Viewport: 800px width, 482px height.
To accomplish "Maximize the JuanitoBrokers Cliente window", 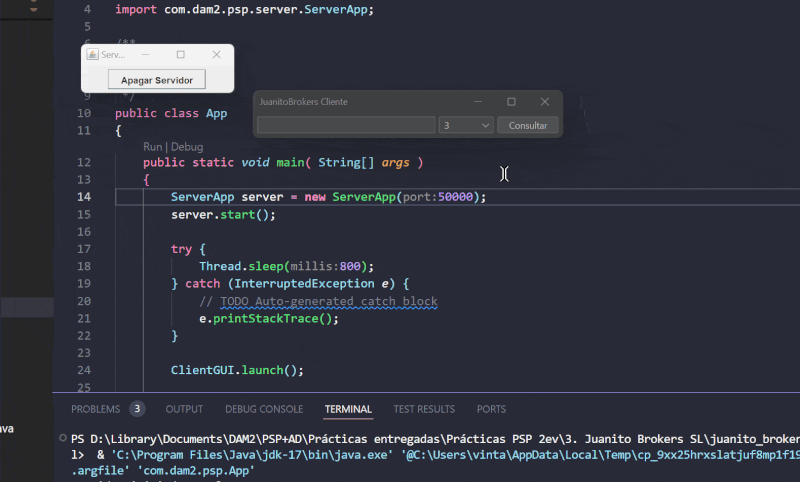I will (x=511, y=102).
